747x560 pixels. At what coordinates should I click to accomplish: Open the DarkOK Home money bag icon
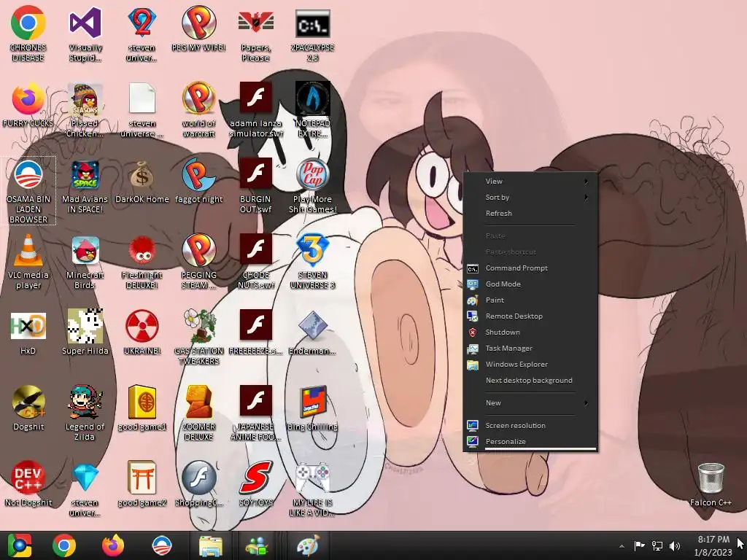[x=142, y=175]
